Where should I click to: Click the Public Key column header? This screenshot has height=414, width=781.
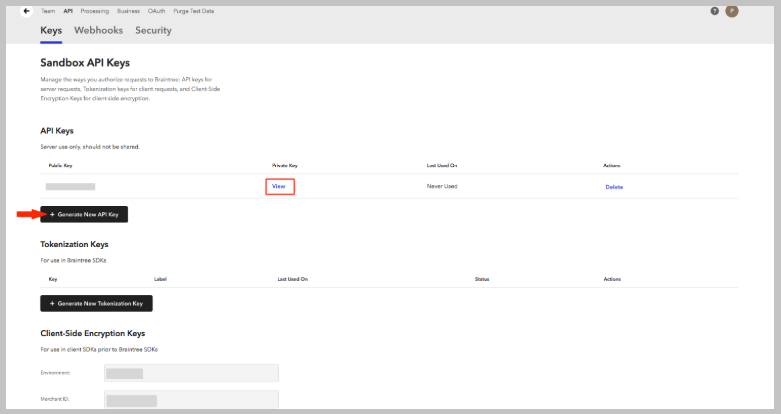click(60, 165)
